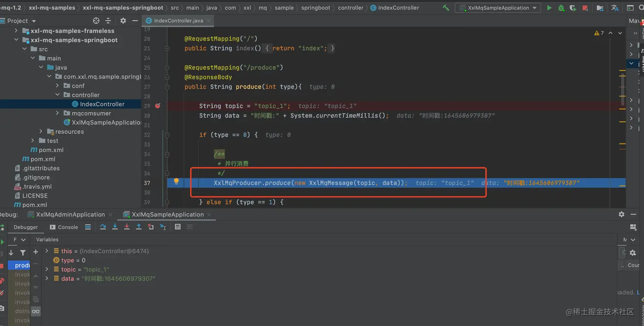Open Project panel gear options

tap(123, 20)
